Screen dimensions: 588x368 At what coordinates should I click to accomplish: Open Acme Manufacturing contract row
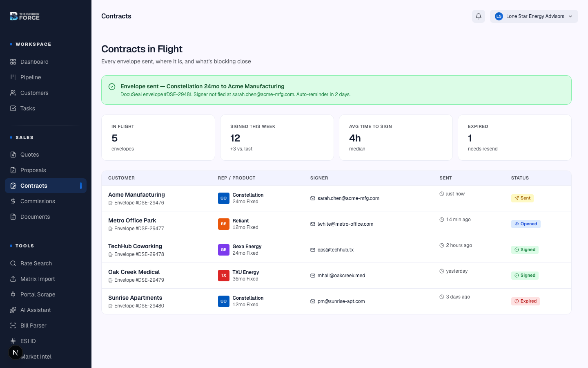(x=336, y=198)
